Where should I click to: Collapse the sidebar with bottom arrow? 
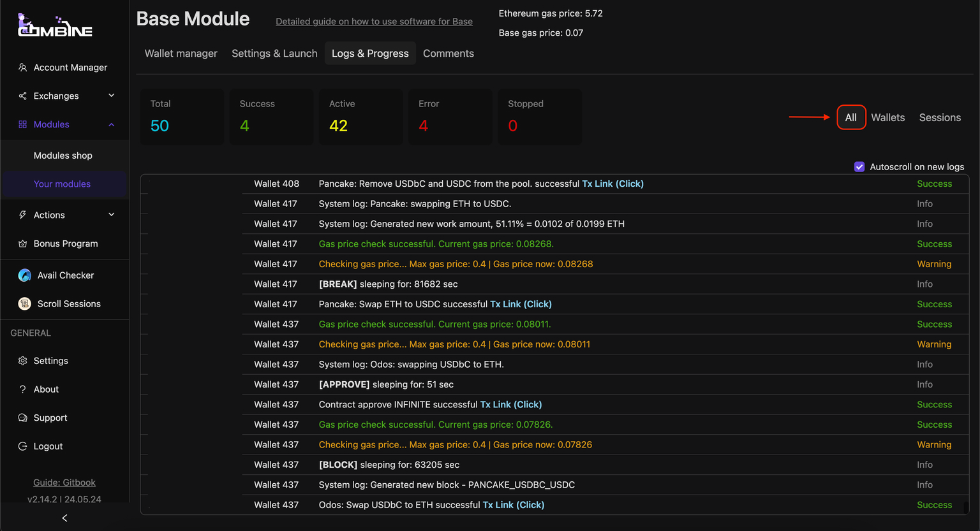[64, 518]
